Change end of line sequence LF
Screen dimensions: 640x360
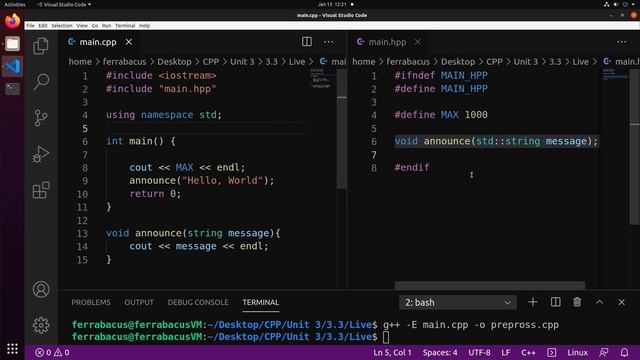tap(506, 352)
